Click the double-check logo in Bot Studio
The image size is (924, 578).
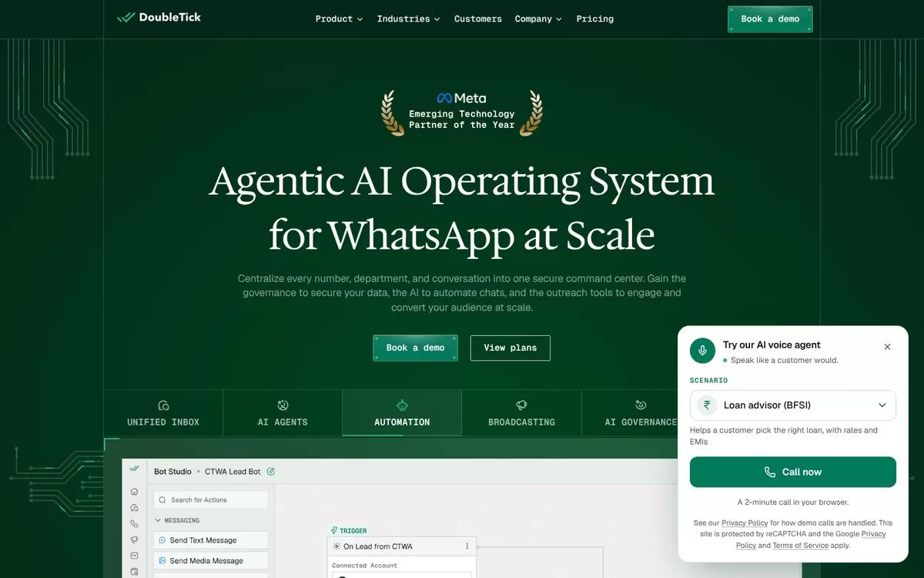[x=135, y=469]
